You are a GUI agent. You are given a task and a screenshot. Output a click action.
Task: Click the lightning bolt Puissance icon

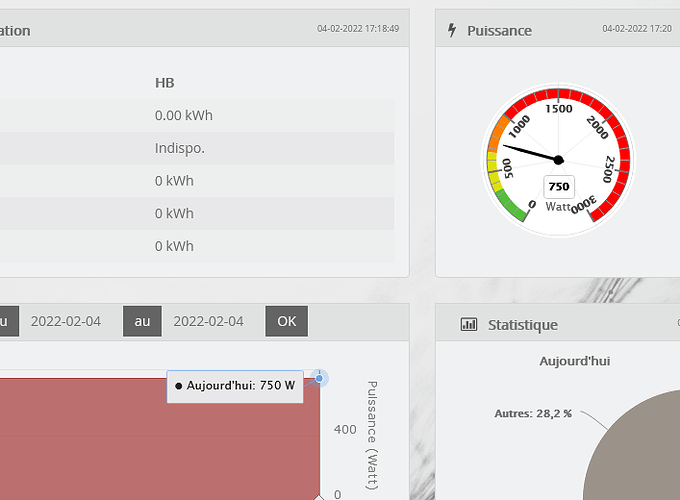click(452, 30)
